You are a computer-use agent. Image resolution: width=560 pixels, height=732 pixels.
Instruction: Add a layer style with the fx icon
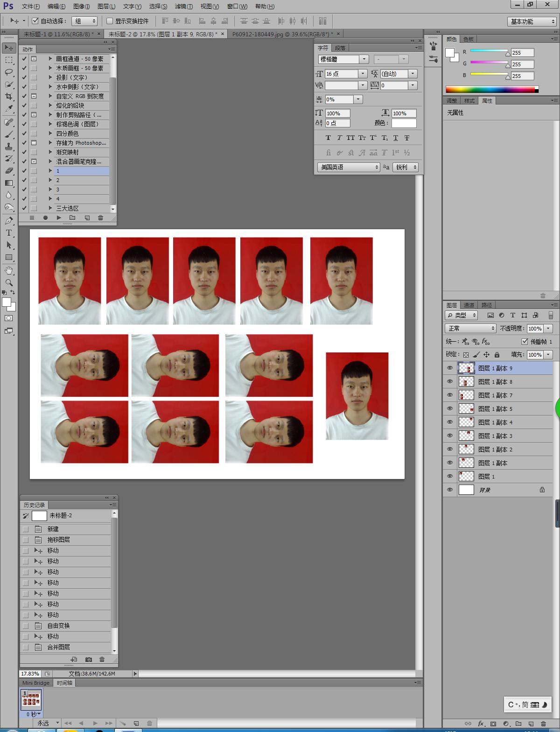click(481, 724)
